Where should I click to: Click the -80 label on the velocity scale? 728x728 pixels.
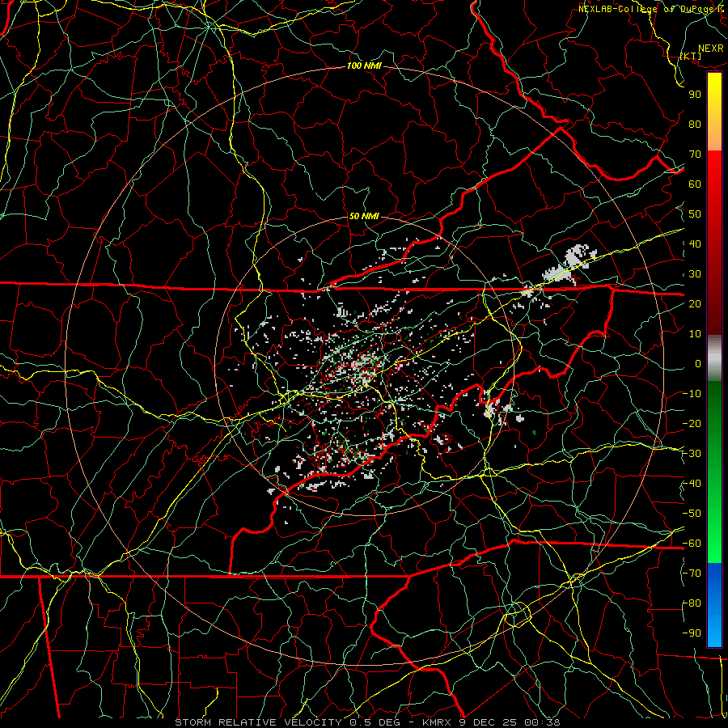(x=692, y=603)
